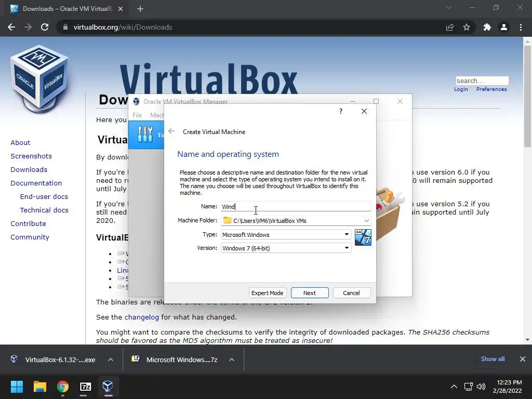532x399 pixels.
Task: Click the Next button
Action: coord(310,293)
